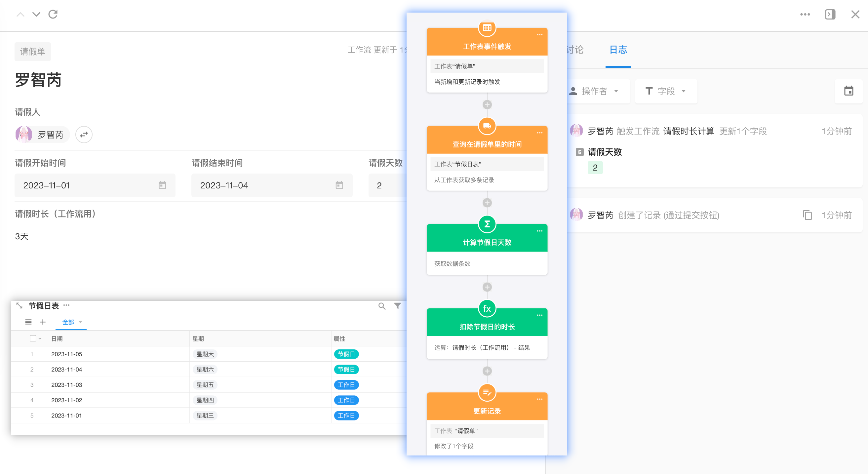Screen dimensions: 868x474
Task: Open the filter in 节假日表
Action: 398,306
